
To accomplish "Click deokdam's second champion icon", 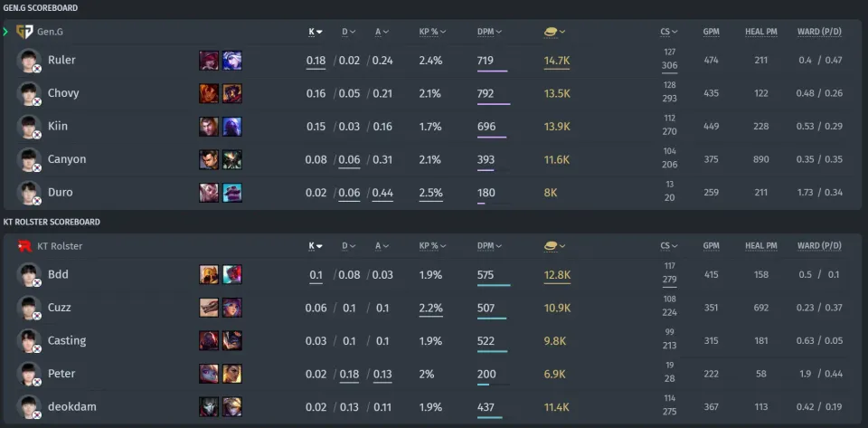I will point(232,407).
